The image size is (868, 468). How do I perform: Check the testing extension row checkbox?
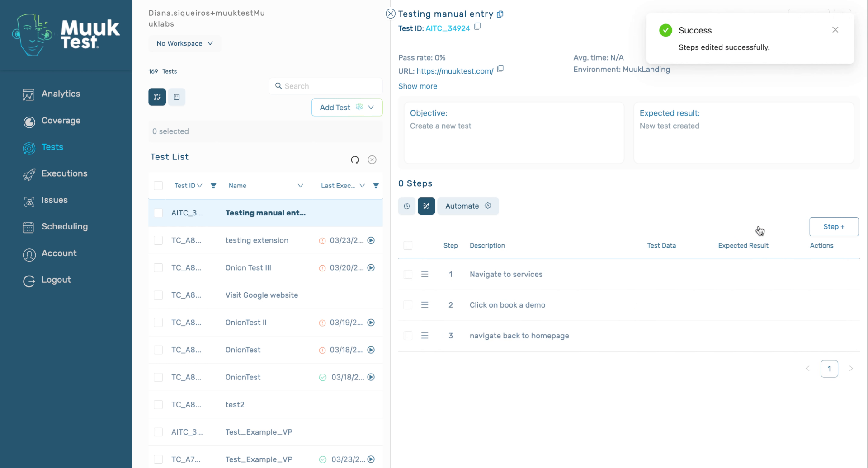point(158,240)
